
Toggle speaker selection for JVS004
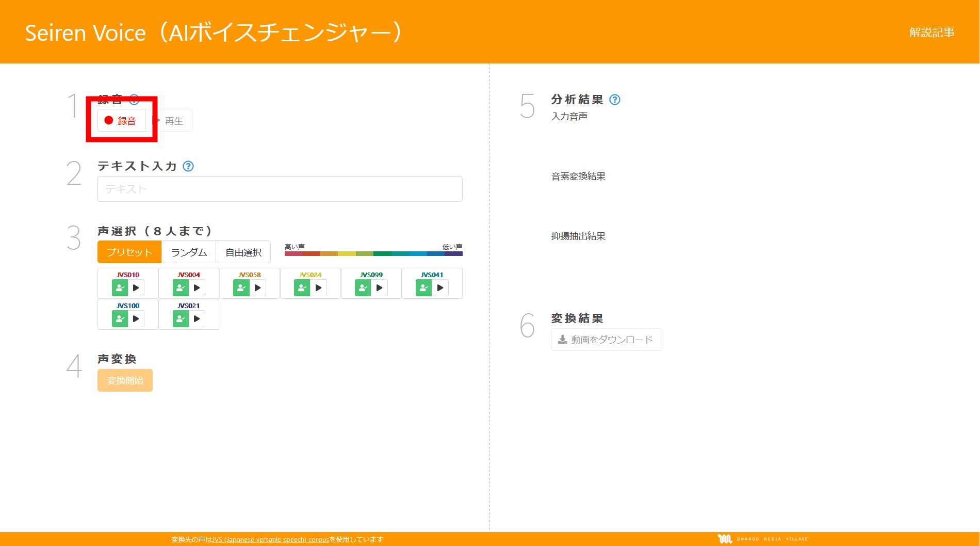(x=181, y=288)
